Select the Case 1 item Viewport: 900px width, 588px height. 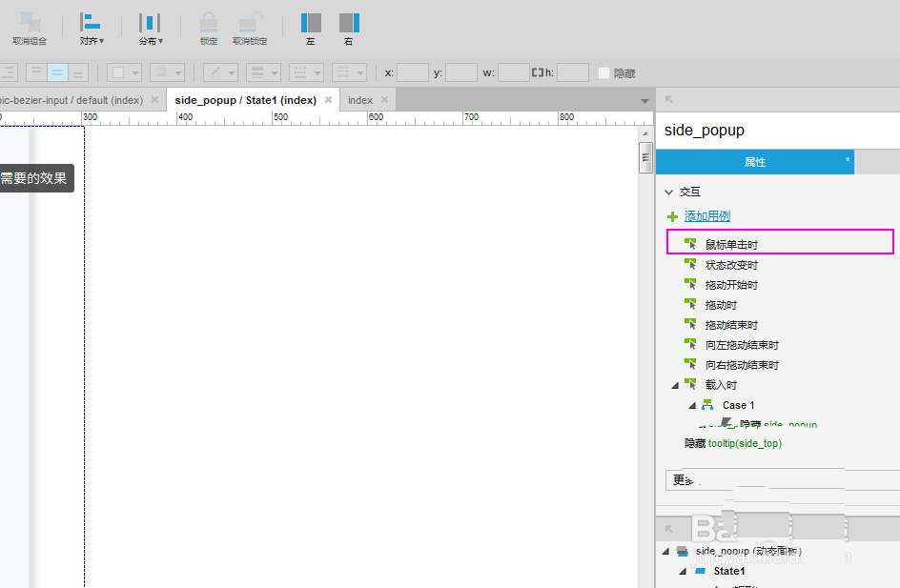click(738, 406)
